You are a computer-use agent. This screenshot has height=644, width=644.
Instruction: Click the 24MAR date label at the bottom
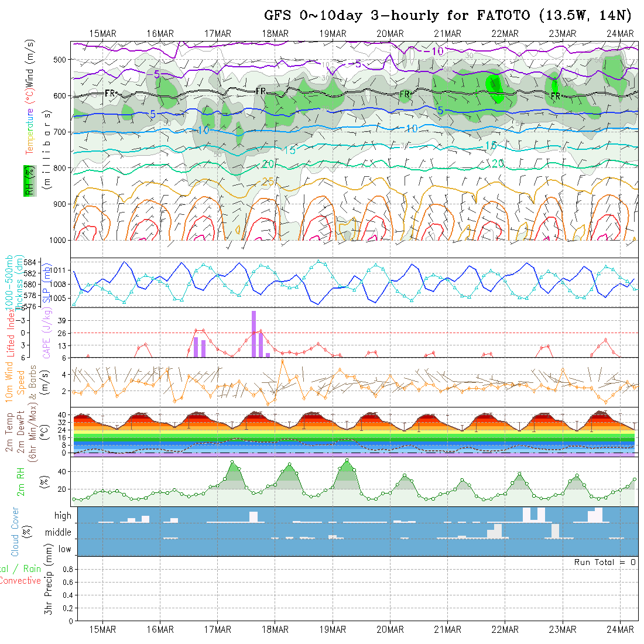point(620,629)
